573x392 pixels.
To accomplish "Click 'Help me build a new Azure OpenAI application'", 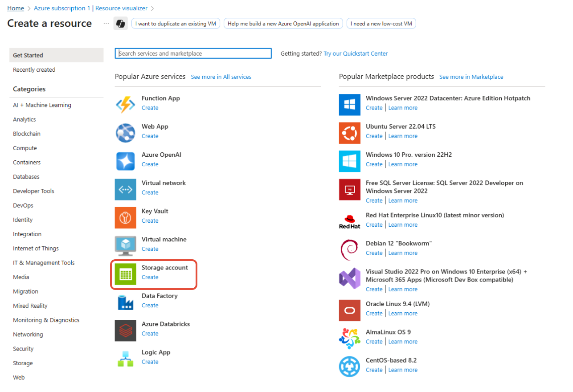I will [x=283, y=24].
